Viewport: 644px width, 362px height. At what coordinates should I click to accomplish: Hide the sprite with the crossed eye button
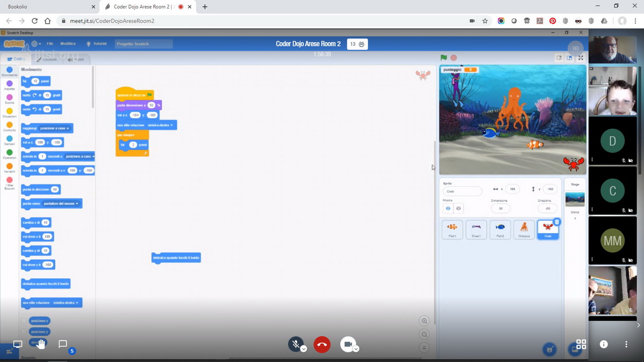click(458, 208)
